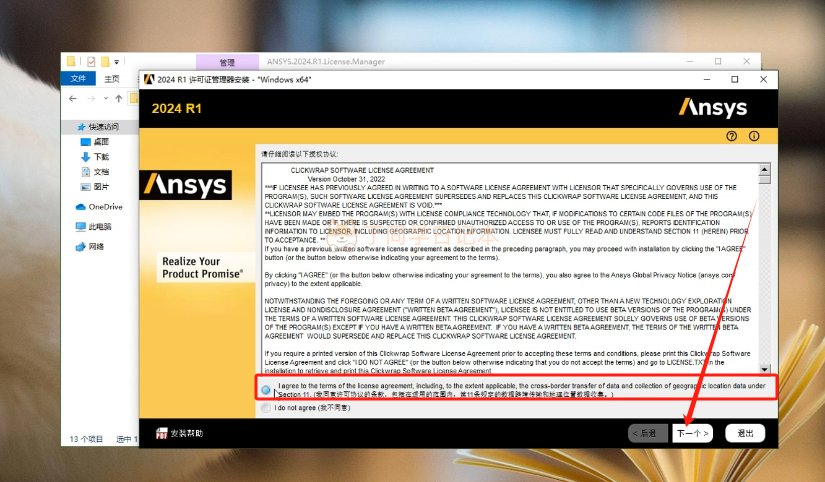Image resolution: width=825 pixels, height=482 pixels.
Task: Select 此电脑 in the navigation pane
Action: (94, 227)
